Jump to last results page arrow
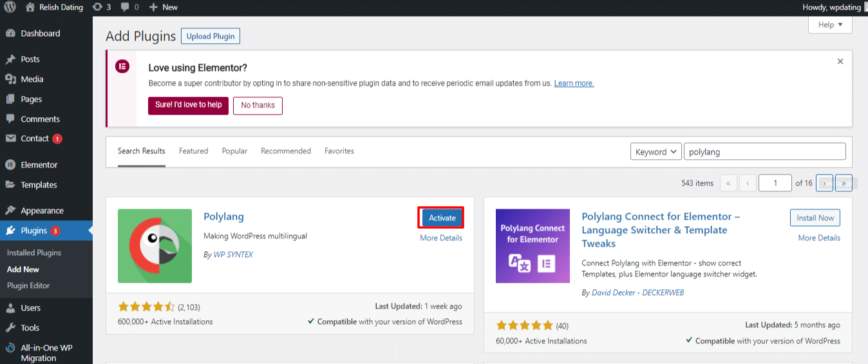This screenshot has width=868, height=364. (x=844, y=183)
